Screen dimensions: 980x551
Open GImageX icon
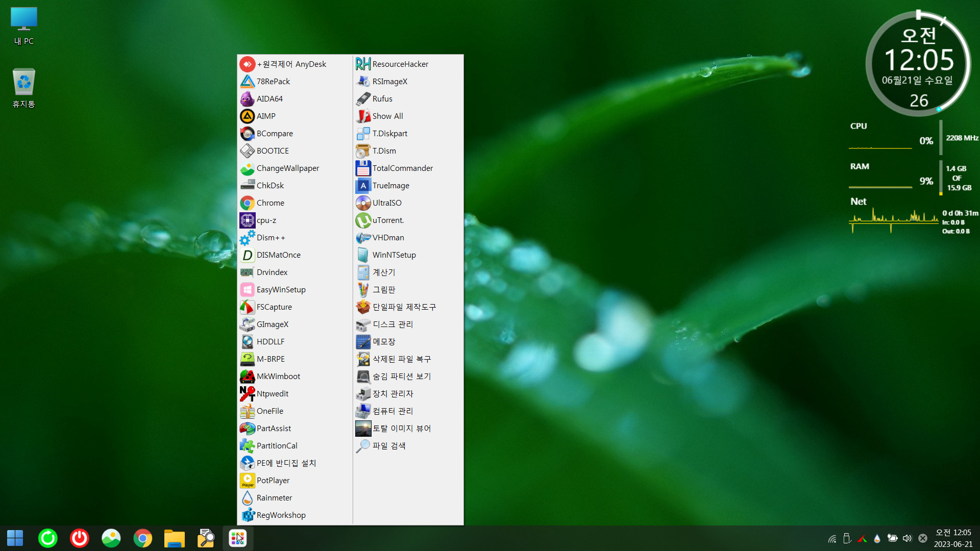coord(248,324)
